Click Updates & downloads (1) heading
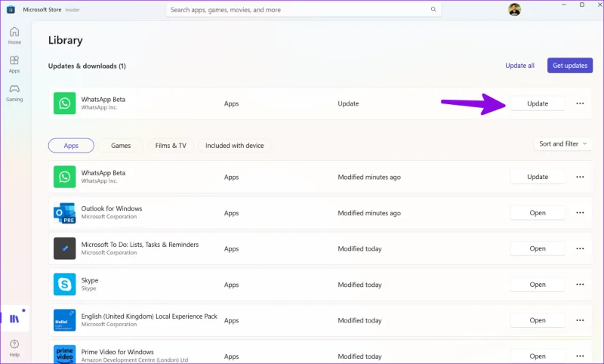The image size is (604, 364). (x=87, y=66)
